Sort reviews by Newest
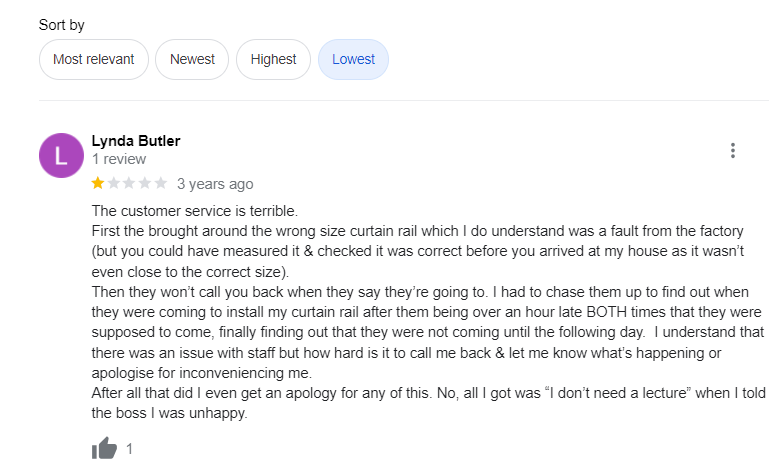Viewport: 782px width, 469px height. click(x=192, y=59)
